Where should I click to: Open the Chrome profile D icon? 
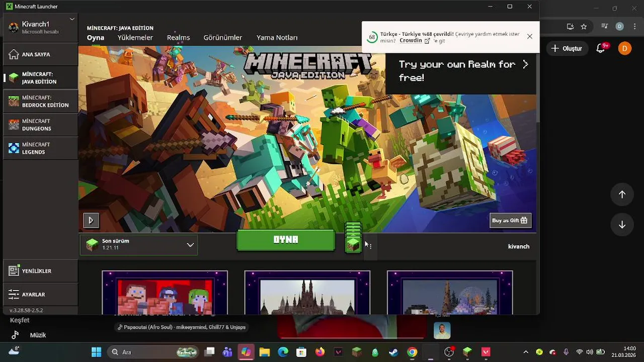click(x=620, y=26)
